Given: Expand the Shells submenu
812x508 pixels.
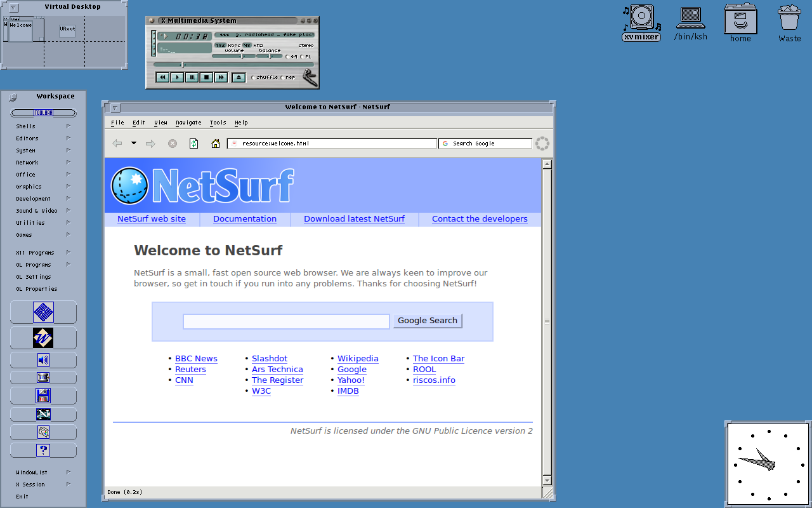Looking at the screenshot, I should tap(43, 126).
